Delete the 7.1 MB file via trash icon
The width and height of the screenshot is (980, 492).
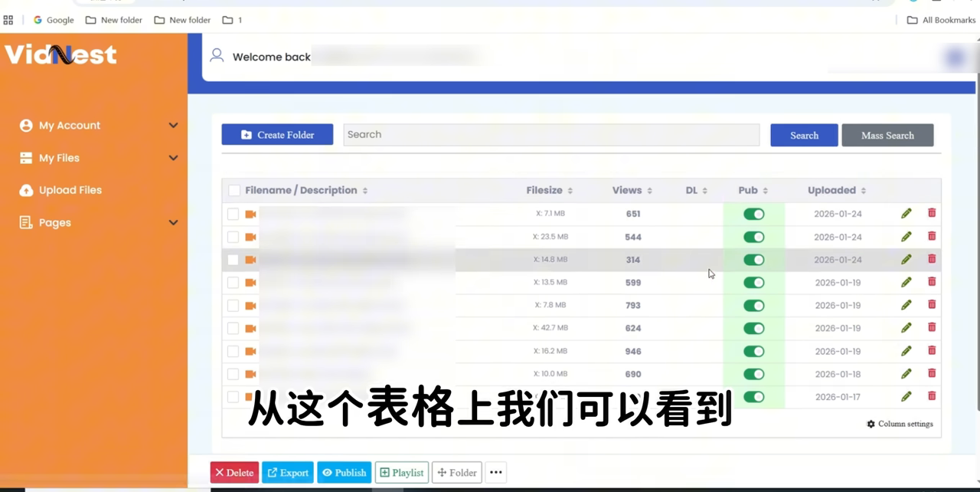pyautogui.click(x=932, y=213)
